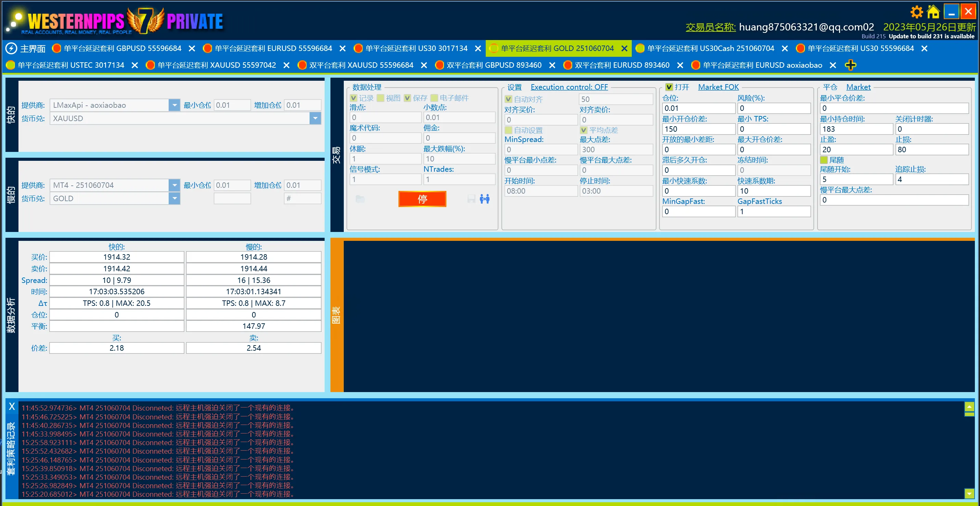
Task: Open the settings gear icon
Action: 917,12
